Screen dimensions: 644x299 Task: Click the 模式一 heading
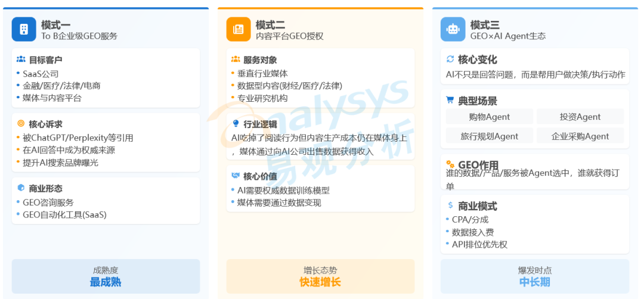point(56,24)
